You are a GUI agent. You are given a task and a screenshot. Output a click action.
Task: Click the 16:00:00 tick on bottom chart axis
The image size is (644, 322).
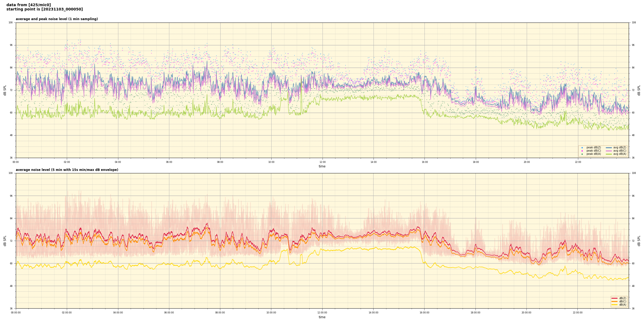[x=424, y=313]
